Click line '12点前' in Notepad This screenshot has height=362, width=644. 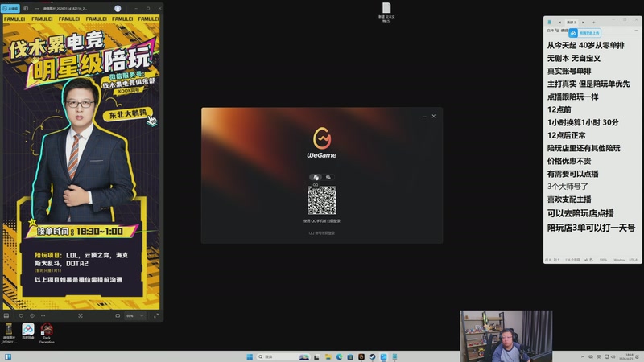559,109
